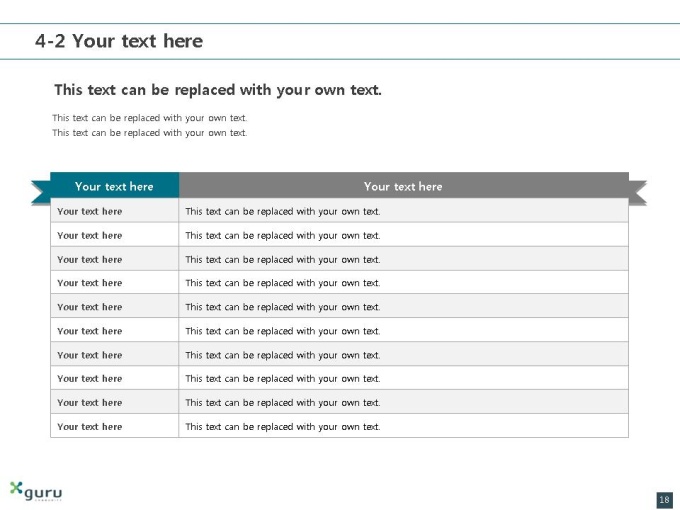Click "Your text here" in the last table row

[90, 427]
